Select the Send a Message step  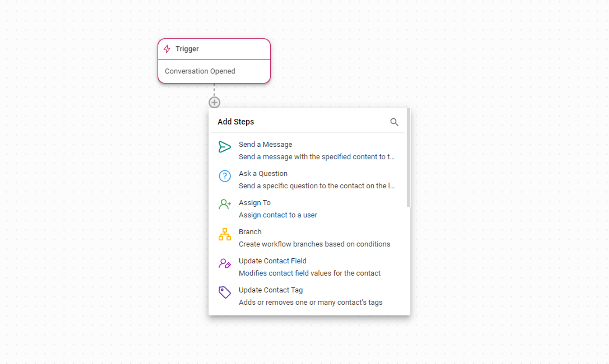click(265, 145)
